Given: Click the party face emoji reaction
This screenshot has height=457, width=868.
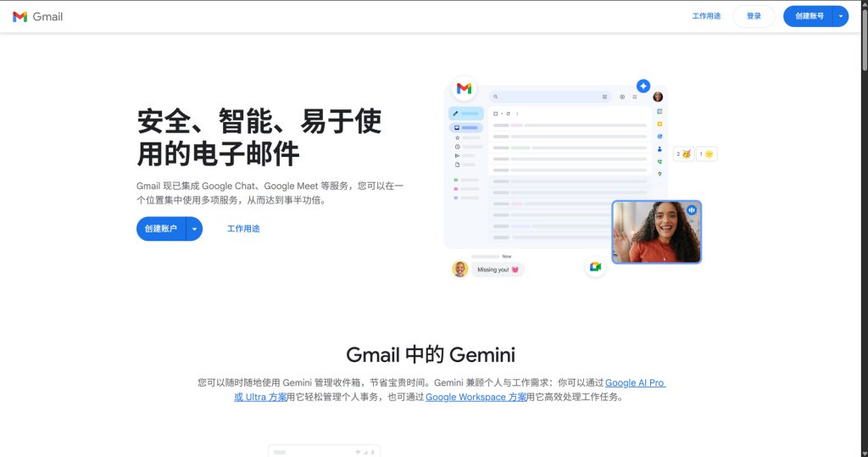Looking at the screenshot, I should (x=683, y=153).
